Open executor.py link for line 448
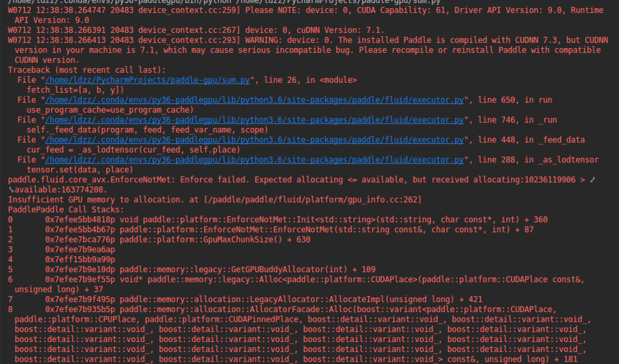The image size is (619, 364). click(255, 140)
